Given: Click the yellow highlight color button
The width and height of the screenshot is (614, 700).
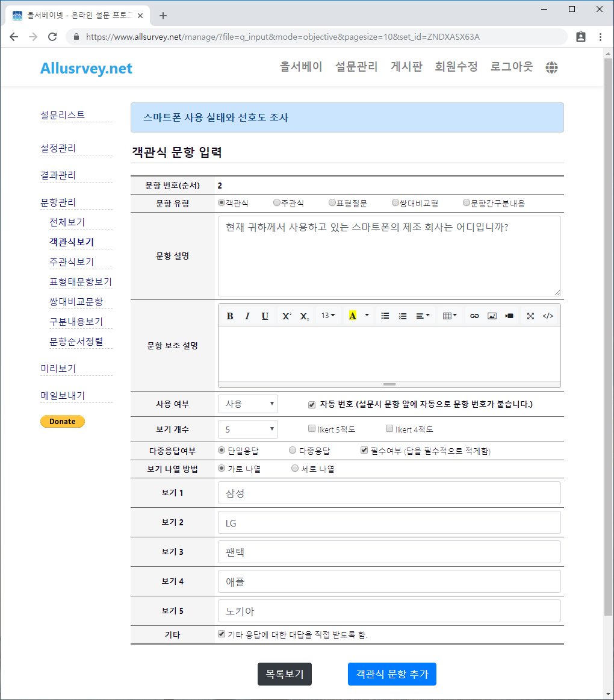Looking at the screenshot, I should tap(352, 316).
